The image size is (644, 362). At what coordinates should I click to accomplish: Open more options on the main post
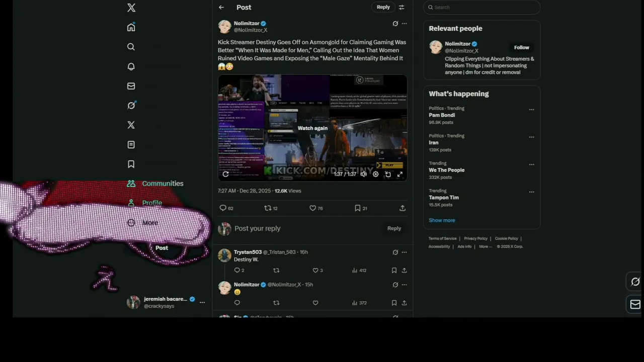tap(404, 24)
